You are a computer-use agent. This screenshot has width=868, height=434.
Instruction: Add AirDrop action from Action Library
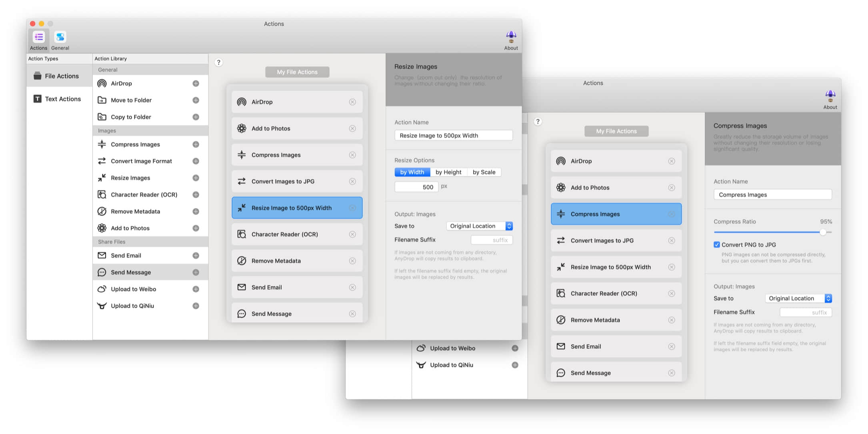click(196, 84)
